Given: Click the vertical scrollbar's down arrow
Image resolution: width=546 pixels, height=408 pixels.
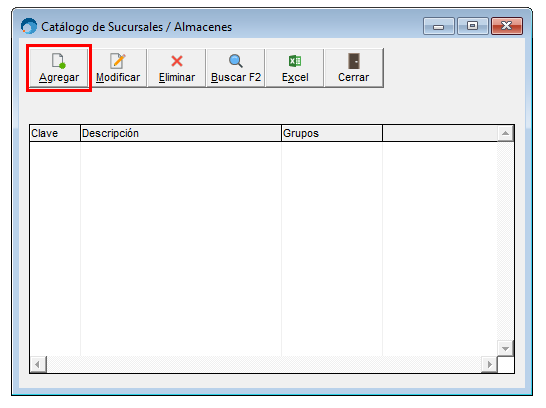Looking at the screenshot, I should click(505, 348).
